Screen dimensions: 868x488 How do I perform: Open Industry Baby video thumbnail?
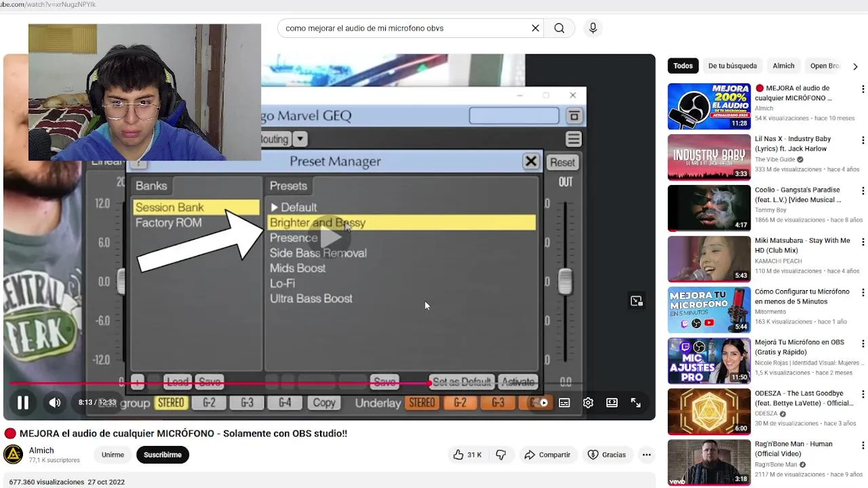[709, 157]
